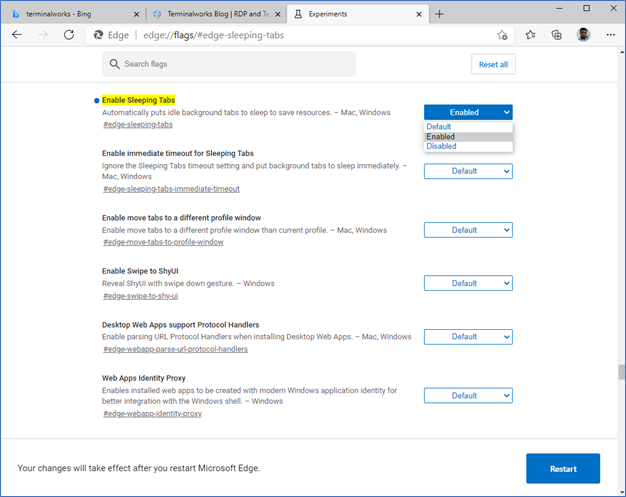Restart Microsoft Edge with the Restart button

point(563,469)
